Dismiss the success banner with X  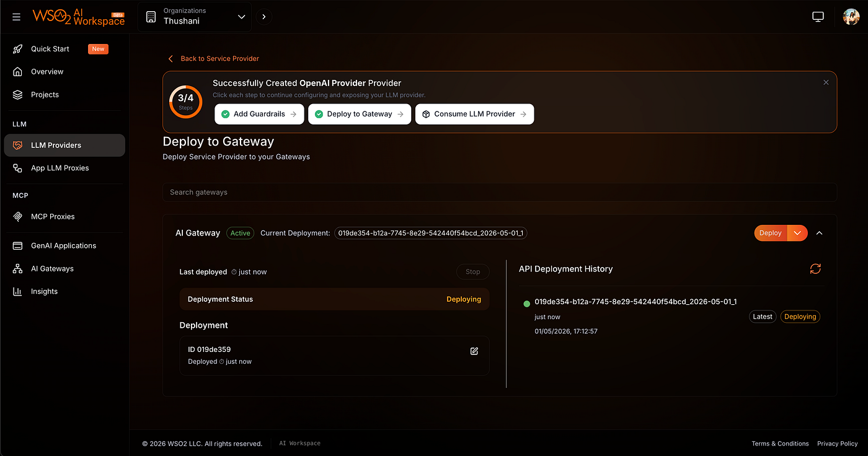[826, 82]
